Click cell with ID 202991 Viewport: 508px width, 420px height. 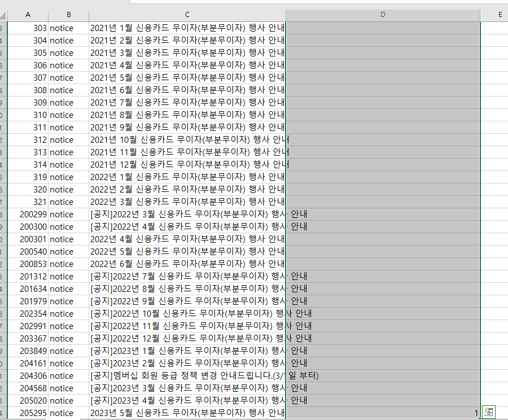[28, 326]
